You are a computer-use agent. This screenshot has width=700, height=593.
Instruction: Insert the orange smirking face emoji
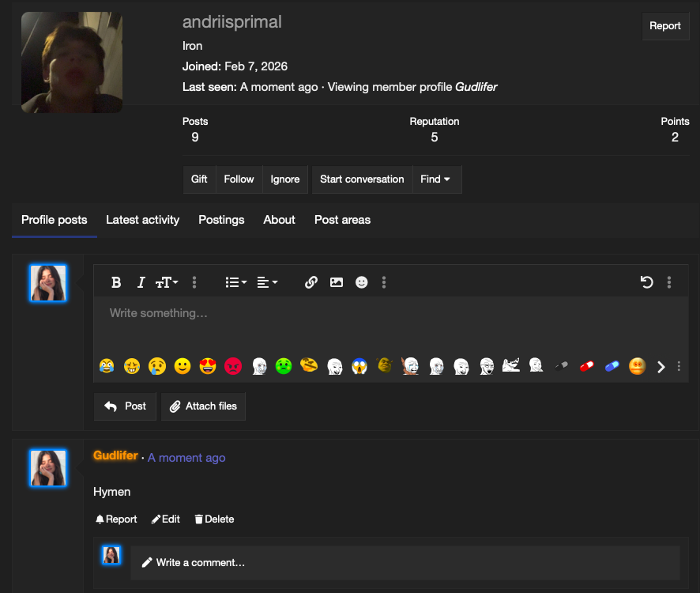coord(638,366)
